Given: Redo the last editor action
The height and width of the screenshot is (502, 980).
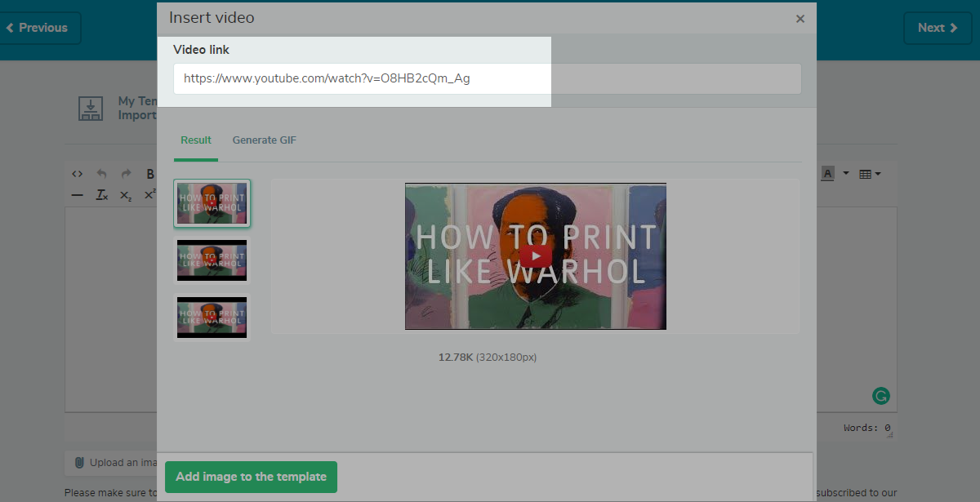Looking at the screenshot, I should pyautogui.click(x=126, y=174).
